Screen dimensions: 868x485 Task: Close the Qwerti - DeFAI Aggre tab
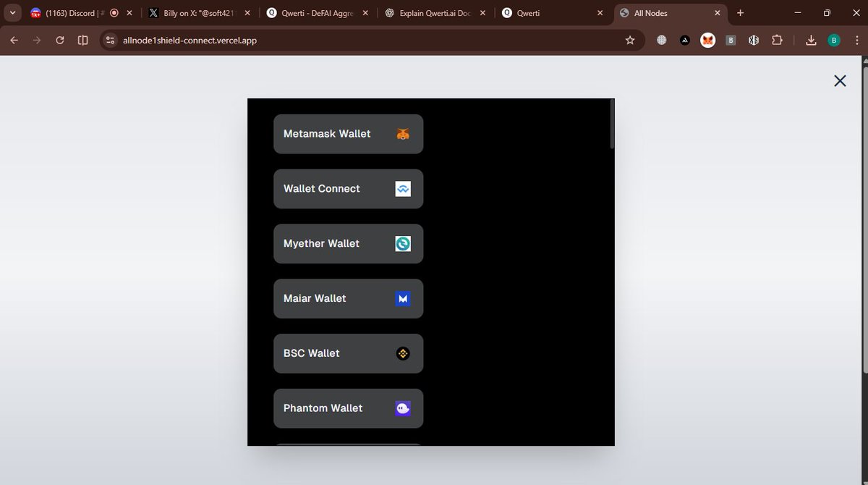(x=365, y=13)
